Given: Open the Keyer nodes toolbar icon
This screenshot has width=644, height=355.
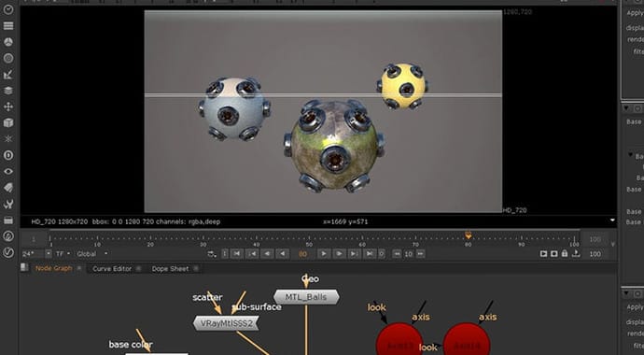Looking at the screenshot, I should [x=8, y=75].
